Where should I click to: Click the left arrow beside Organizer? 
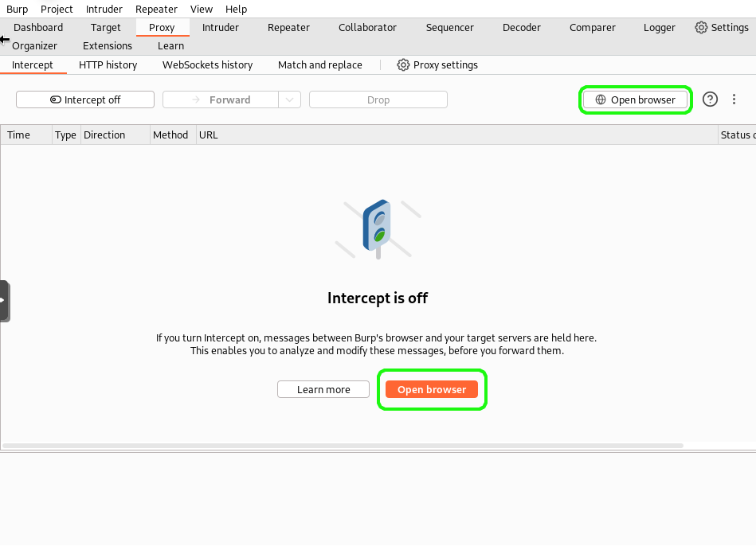pos(5,40)
